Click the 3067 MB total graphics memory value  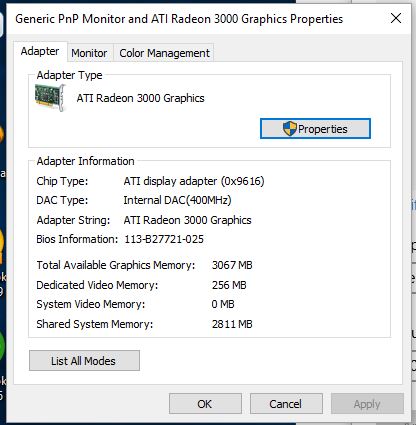pyautogui.click(x=232, y=265)
